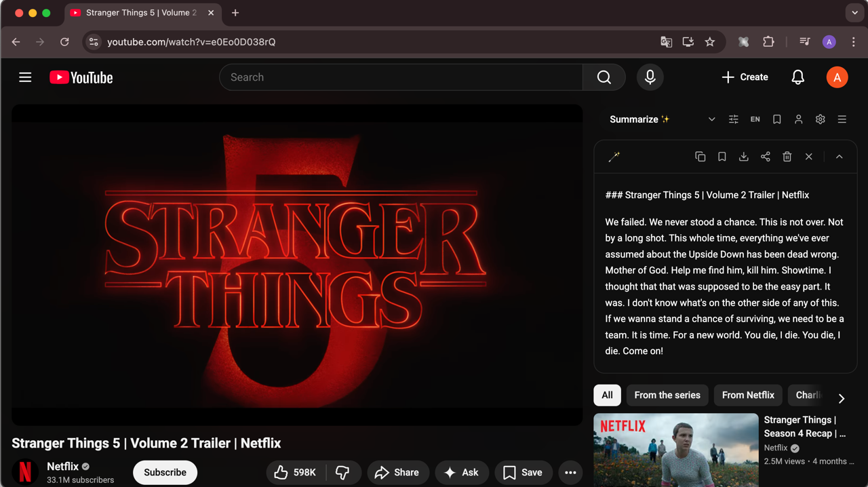Screen dimensions: 868x487
Task: Subscribe to the Netflix channel
Action: 165,473
